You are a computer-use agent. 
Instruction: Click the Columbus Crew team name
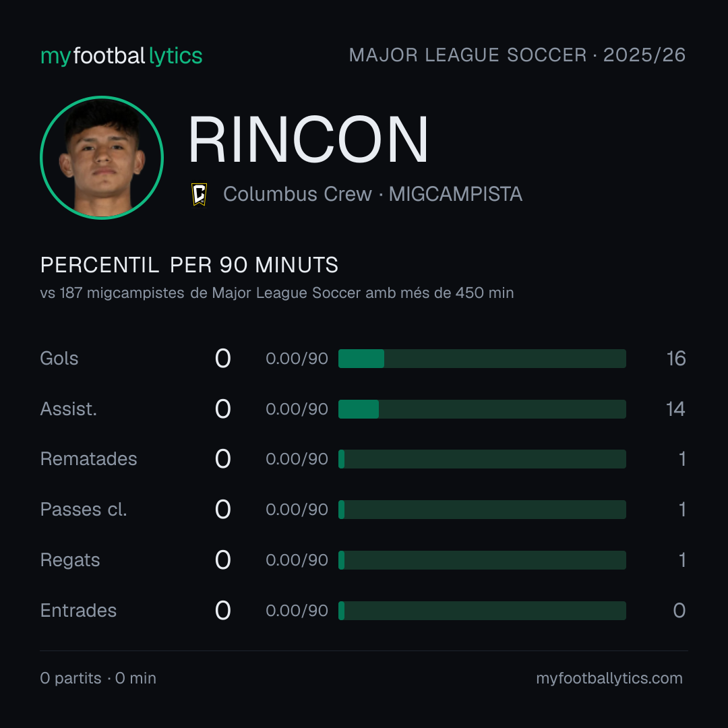coord(298,194)
